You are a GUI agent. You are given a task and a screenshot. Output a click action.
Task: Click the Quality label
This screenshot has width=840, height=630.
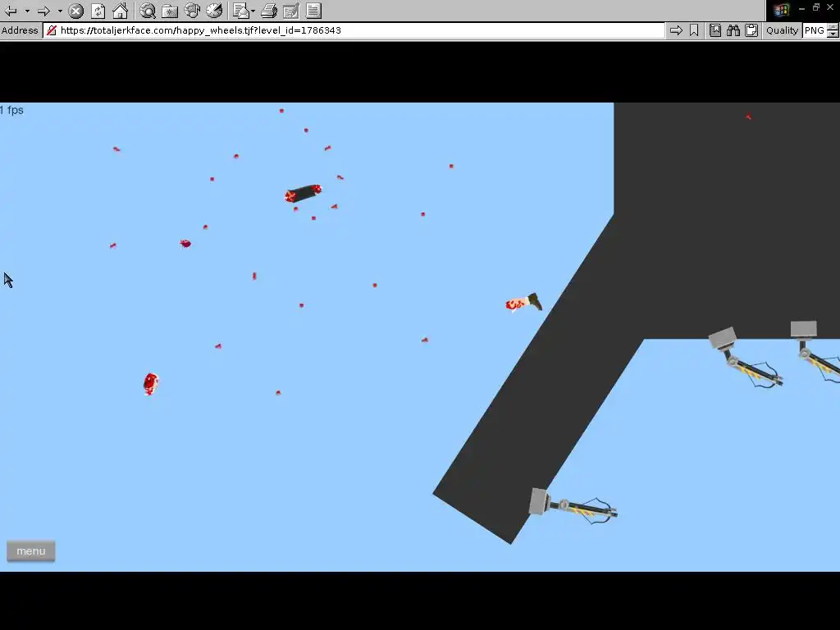[x=782, y=30]
